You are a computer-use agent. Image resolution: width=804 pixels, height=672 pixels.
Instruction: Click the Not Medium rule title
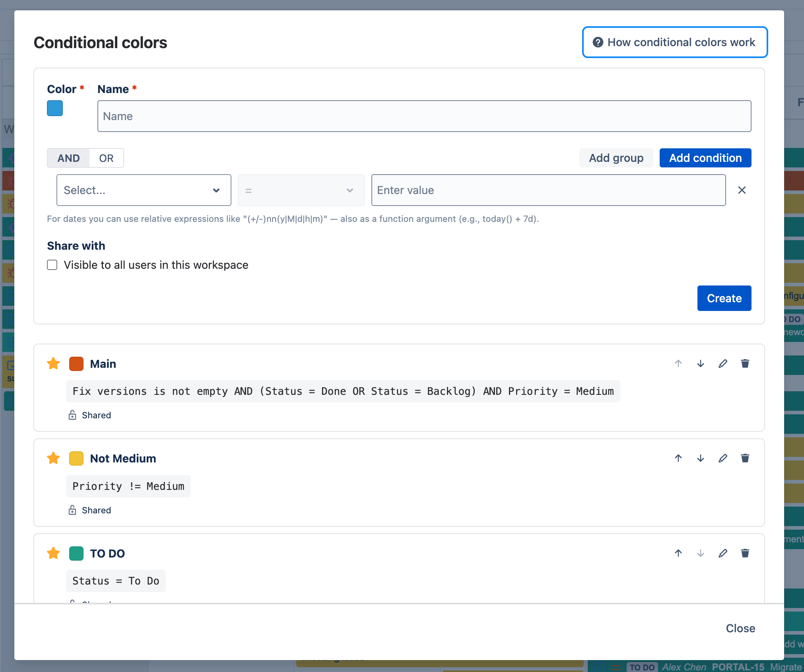click(123, 458)
